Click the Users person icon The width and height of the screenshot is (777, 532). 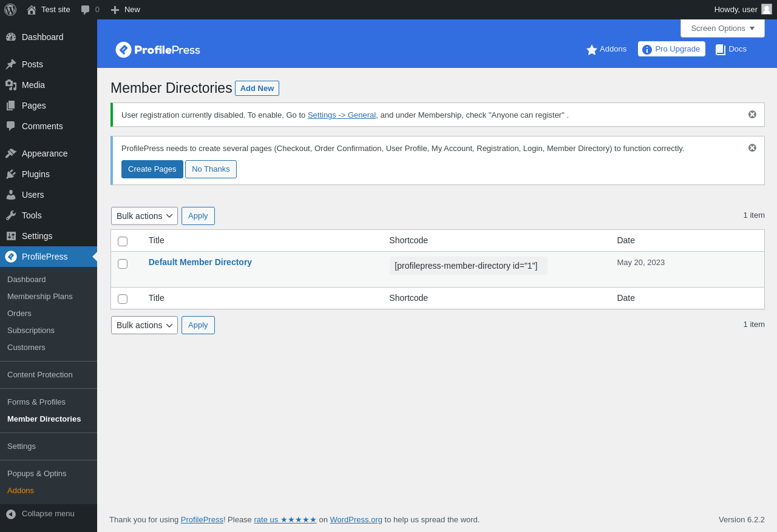pos(11,195)
